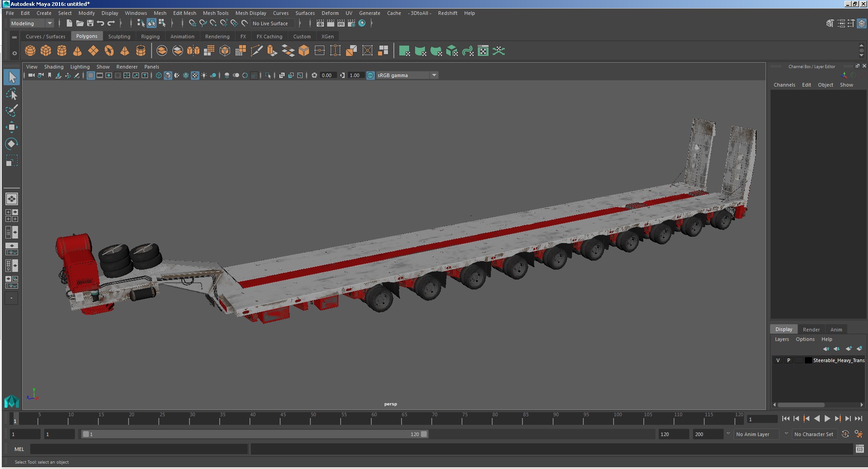Open the No Character Set dropdown arrow
The height and width of the screenshot is (469, 868).
pyautogui.click(x=786, y=434)
